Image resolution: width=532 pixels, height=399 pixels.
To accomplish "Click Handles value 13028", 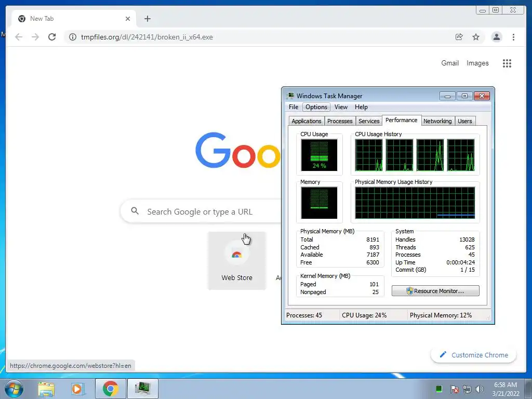I will 467,240.
